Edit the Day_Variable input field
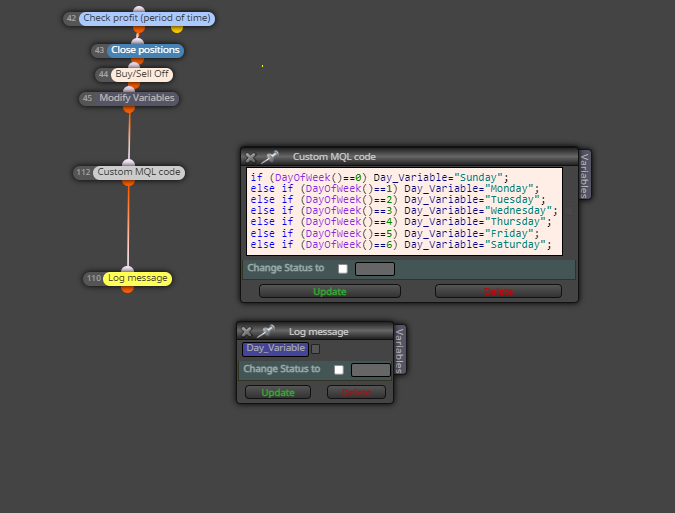Image resolution: width=675 pixels, height=513 pixels. 276,349
